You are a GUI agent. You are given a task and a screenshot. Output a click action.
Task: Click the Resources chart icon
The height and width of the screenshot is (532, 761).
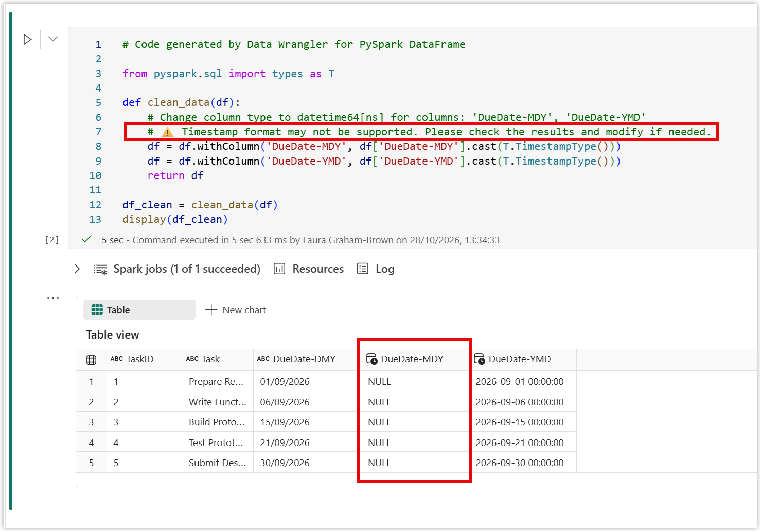pos(279,269)
